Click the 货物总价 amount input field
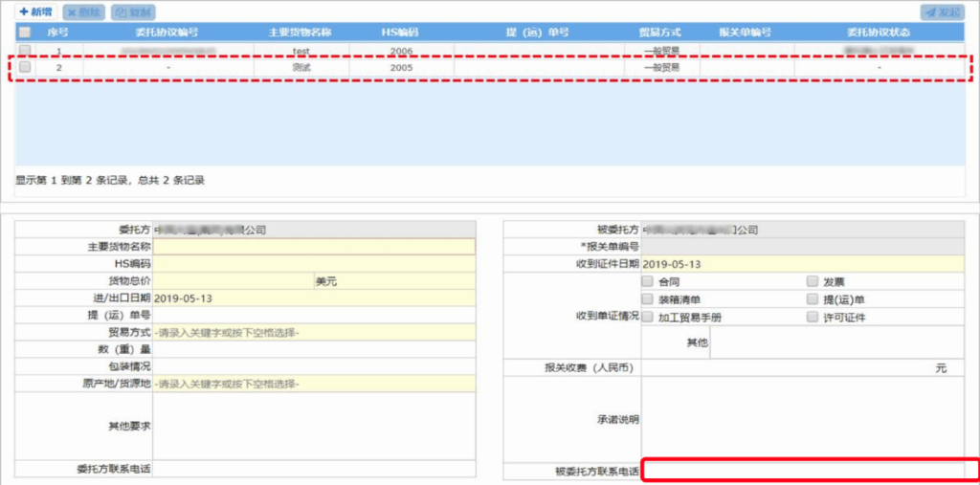This screenshot has height=485, width=980. tap(233, 281)
